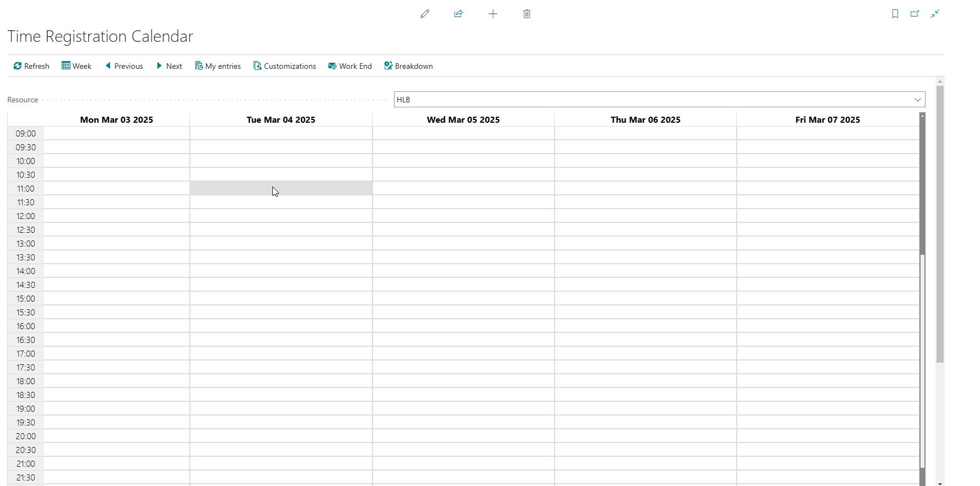Image resolution: width=980 pixels, height=486 pixels.
Task: Switch to Week view
Action: point(76,66)
